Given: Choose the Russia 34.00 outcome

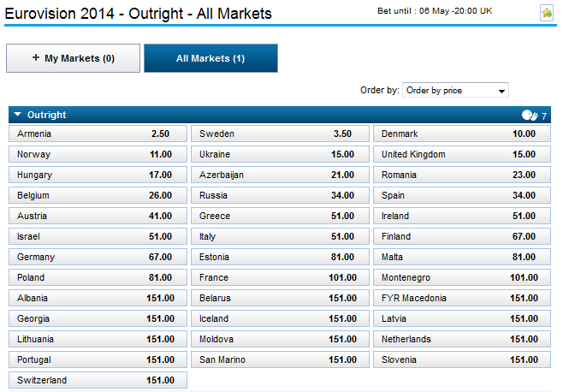Looking at the screenshot, I should pos(279,196).
